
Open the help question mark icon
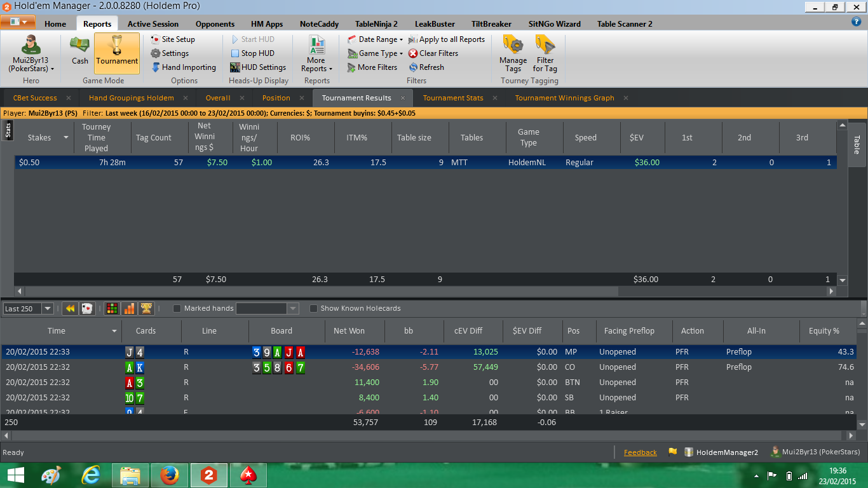pos(856,22)
